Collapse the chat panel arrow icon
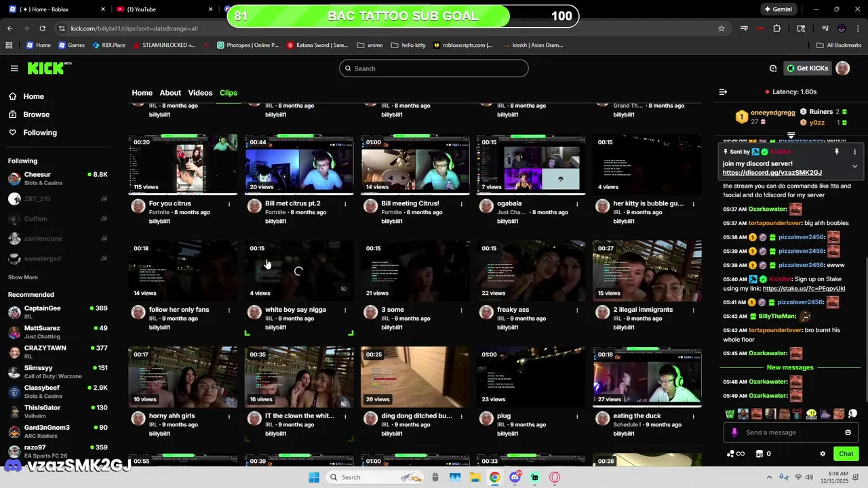Viewport: 868px width, 488px height. pos(723,91)
